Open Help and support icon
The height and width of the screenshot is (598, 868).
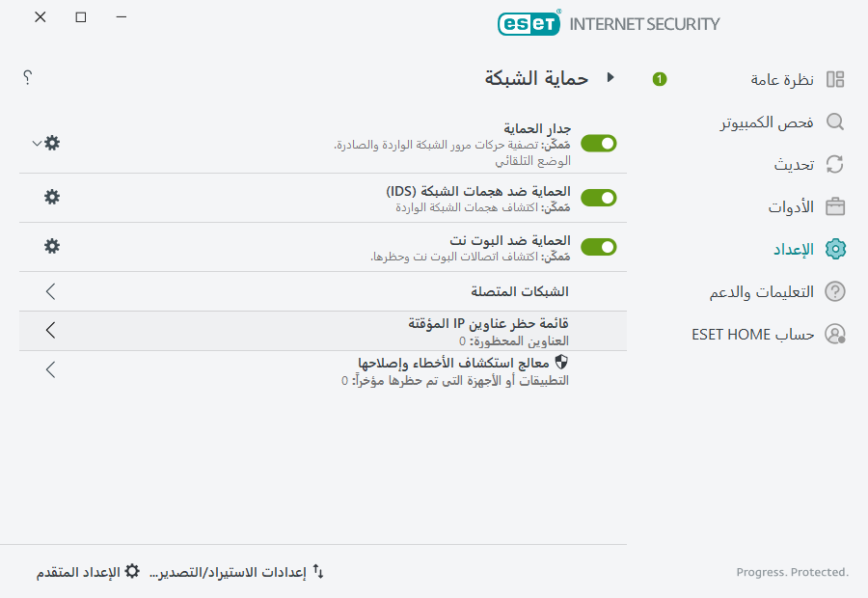pyautogui.click(x=833, y=291)
